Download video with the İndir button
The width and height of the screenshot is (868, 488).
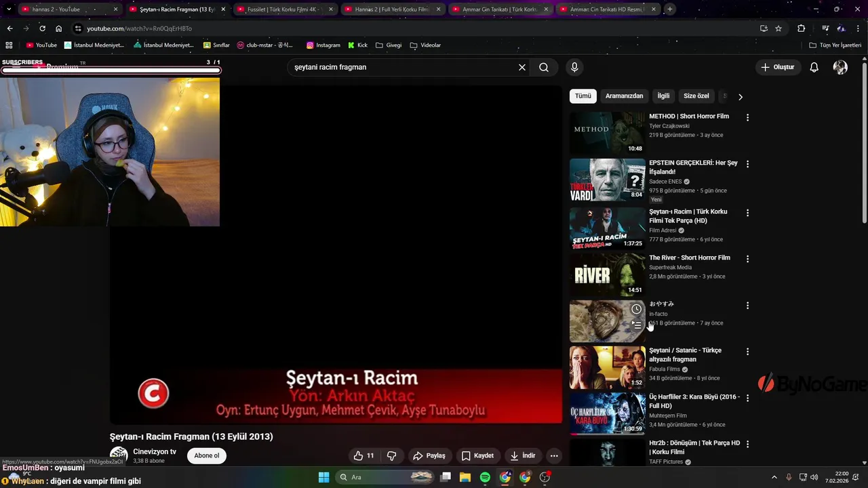point(523,455)
